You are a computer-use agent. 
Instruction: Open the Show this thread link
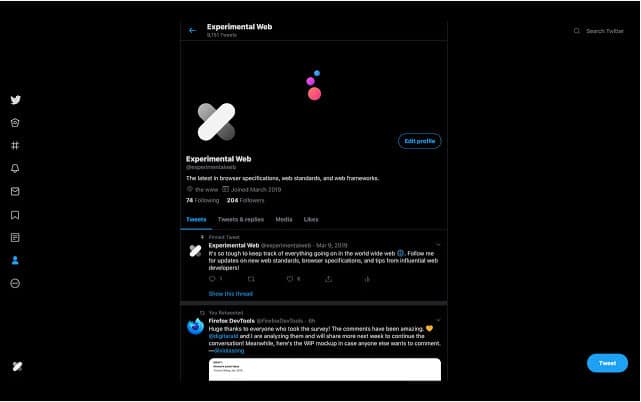point(231,294)
